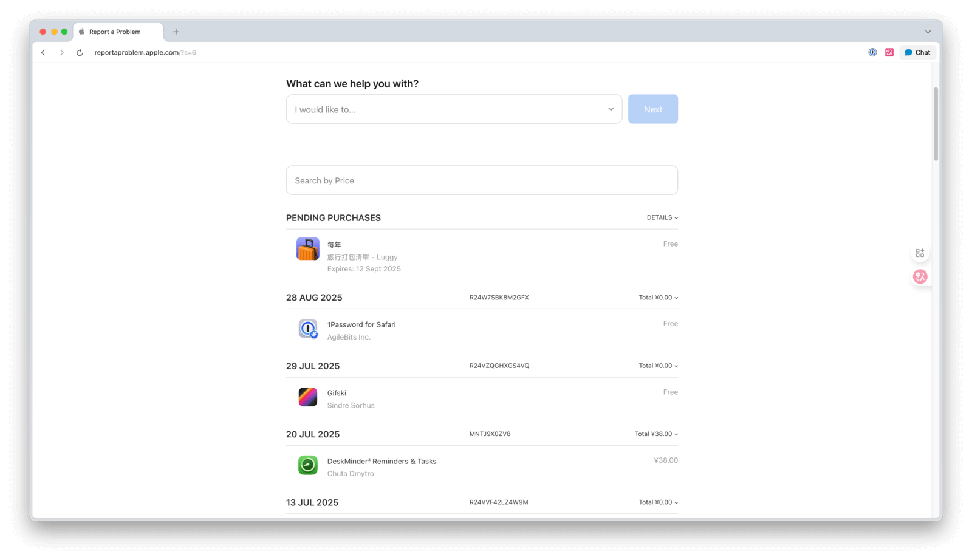Select the Report a Problem tab
Viewport: 972px width, 560px height.
click(118, 32)
